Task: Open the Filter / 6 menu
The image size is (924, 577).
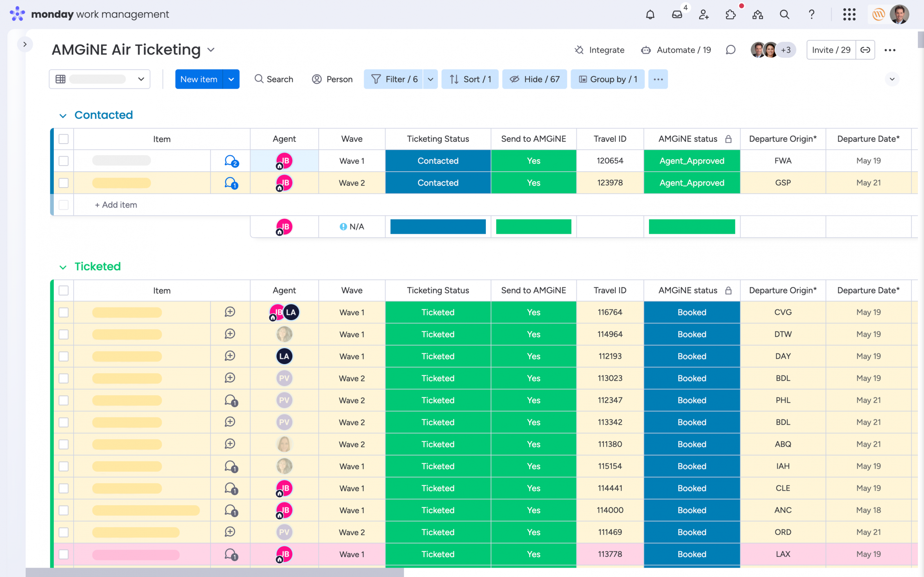Action: click(393, 79)
